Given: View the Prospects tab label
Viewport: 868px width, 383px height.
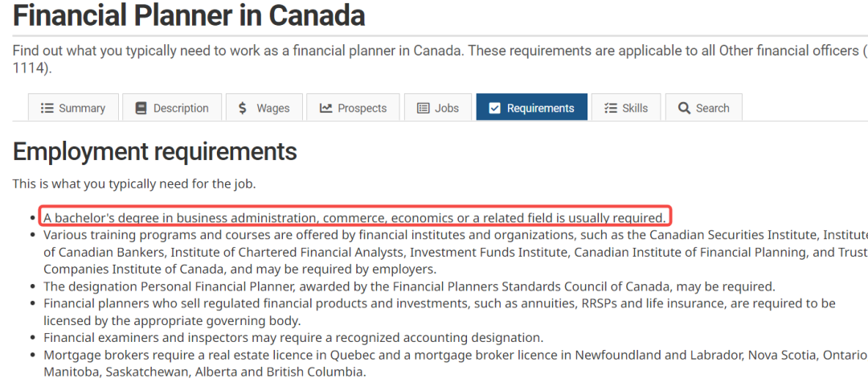Looking at the screenshot, I should [362, 108].
